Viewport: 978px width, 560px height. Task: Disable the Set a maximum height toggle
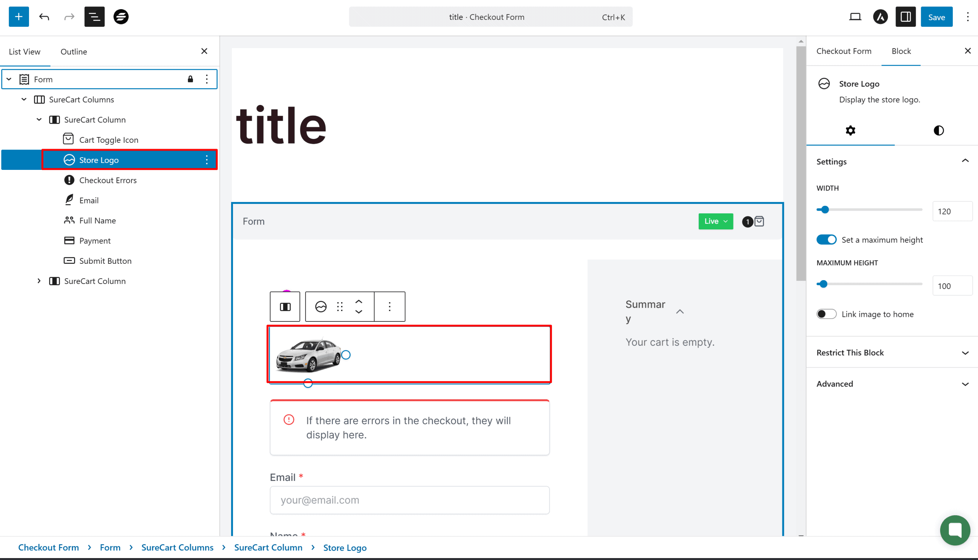(826, 240)
